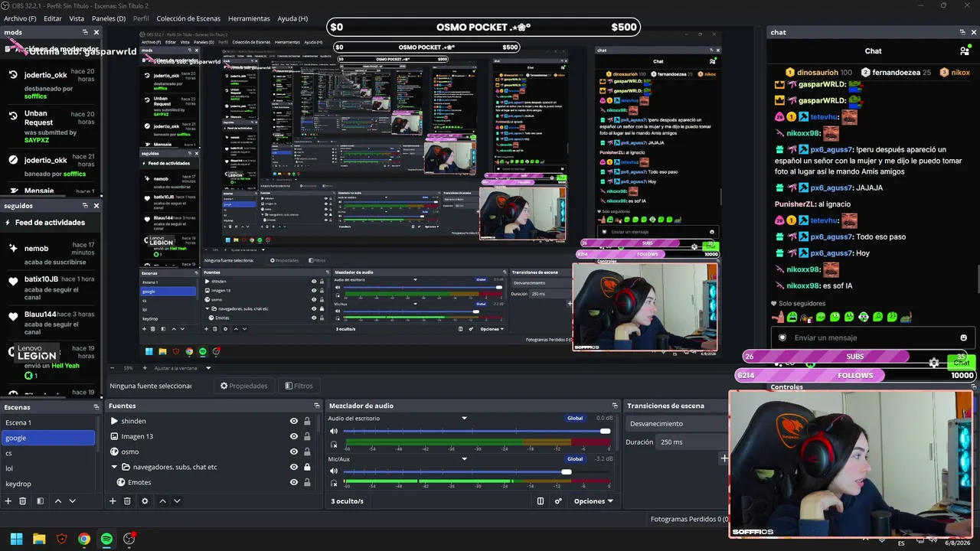Click the Enviar un mensaje chat field
Image resolution: width=980 pixels, height=551 pixels.
pos(871,337)
